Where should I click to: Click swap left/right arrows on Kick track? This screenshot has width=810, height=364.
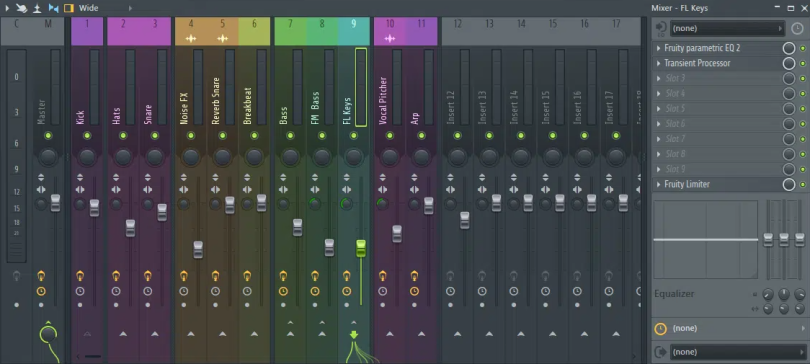(x=80, y=189)
